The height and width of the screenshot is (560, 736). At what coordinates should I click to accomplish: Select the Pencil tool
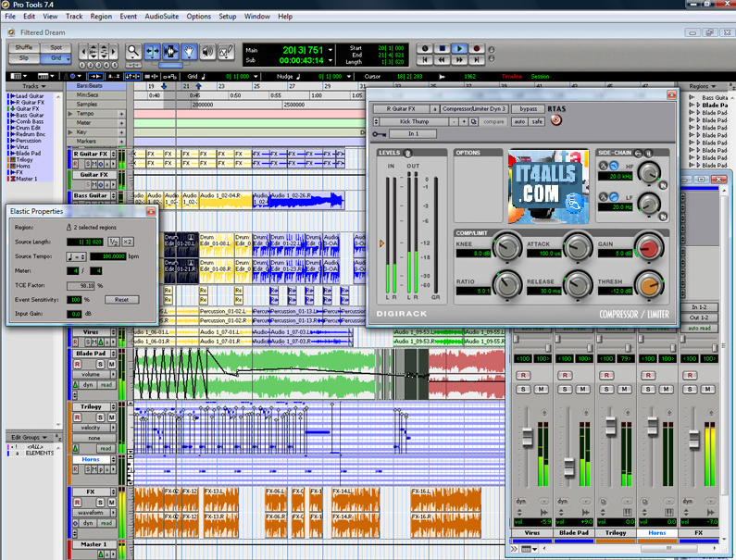(226, 51)
